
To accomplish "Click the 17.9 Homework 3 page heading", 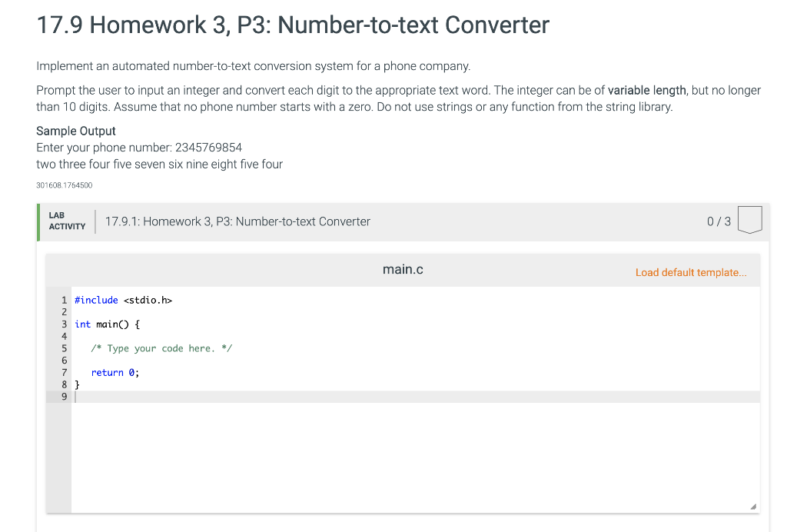I will coord(293,25).
